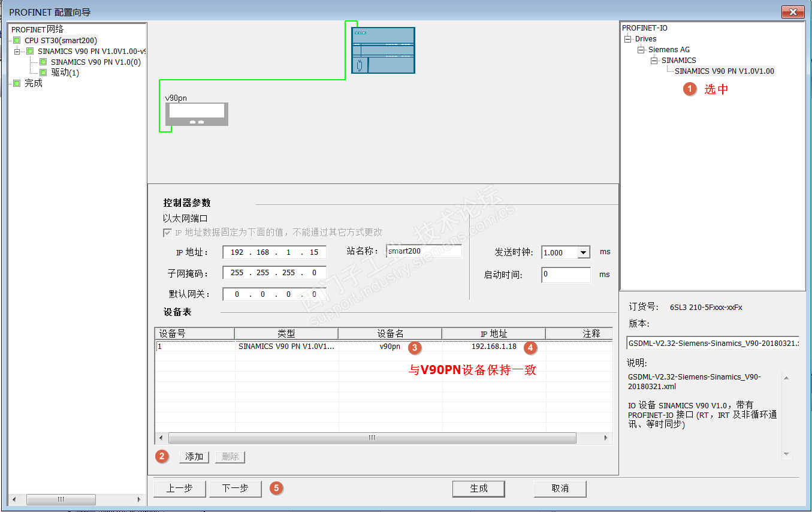Click the 设备号 column header
812x512 pixels.
(x=195, y=333)
